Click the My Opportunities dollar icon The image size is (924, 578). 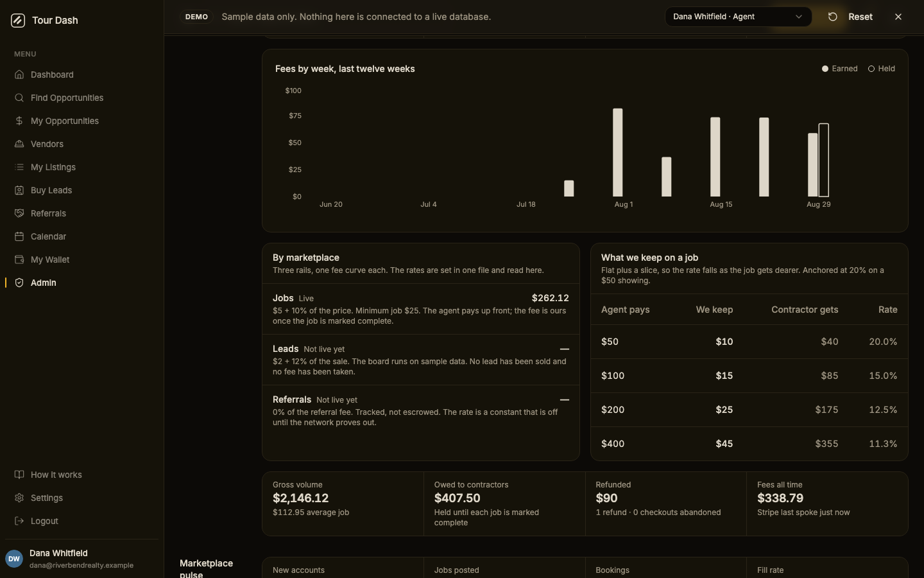19,121
